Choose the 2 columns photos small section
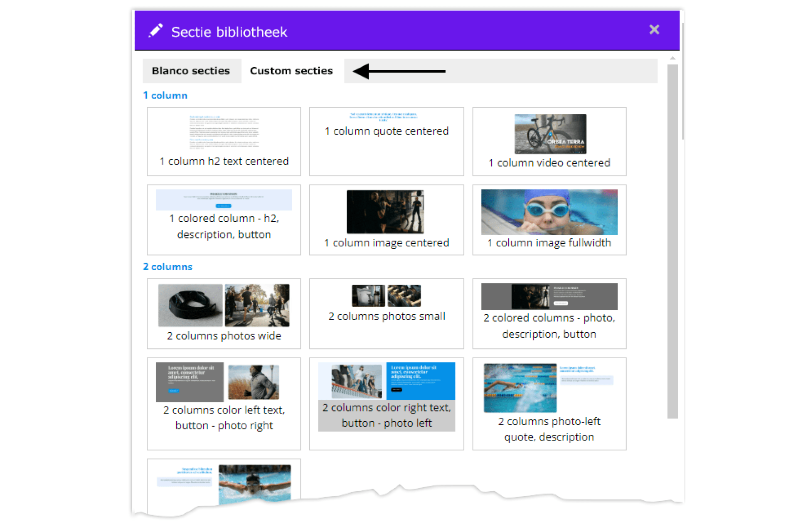Image resolution: width=798 pixels, height=532 pixels. point(387,313)
